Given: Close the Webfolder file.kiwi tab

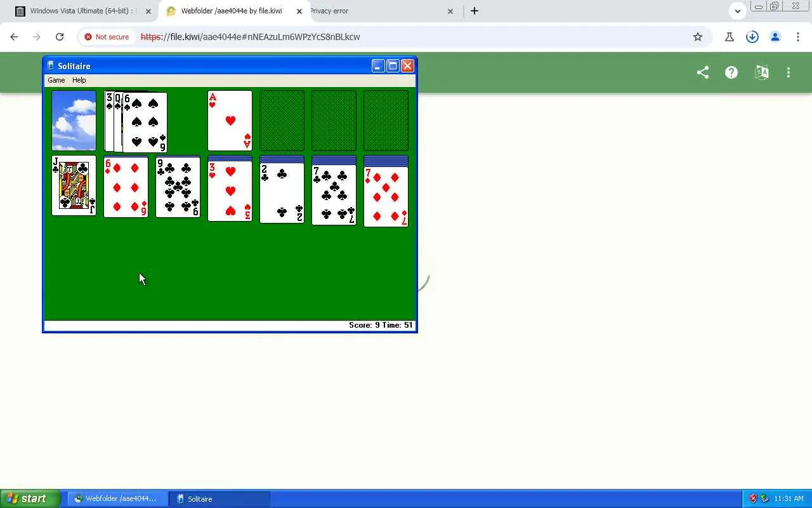Looking at the screenshot, I should pyautogui.click(x=299, y=11).
